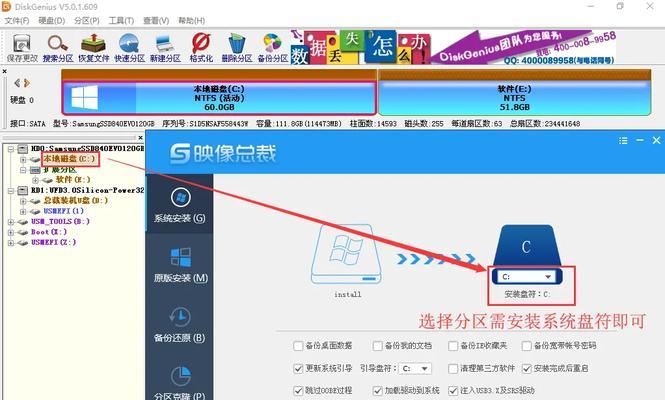Open the 帮助(H) menu
The image size is (665, 400).
[191, 20]
